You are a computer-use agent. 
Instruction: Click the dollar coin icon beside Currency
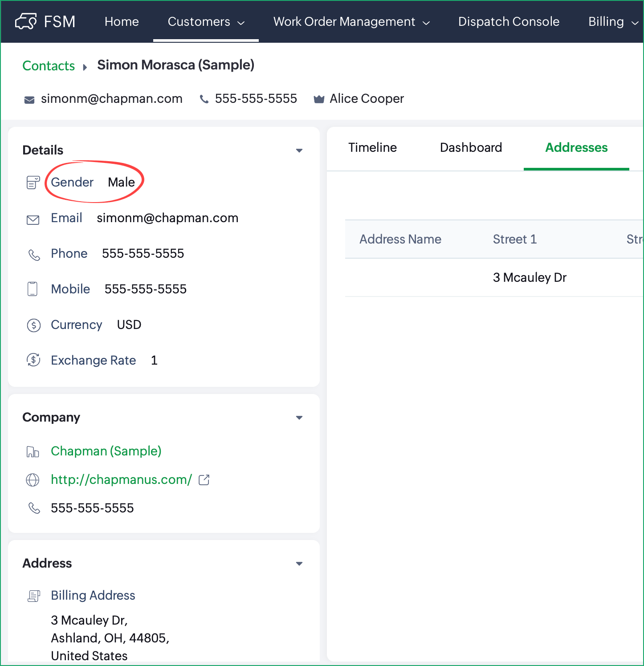click(x=34, y=325)
